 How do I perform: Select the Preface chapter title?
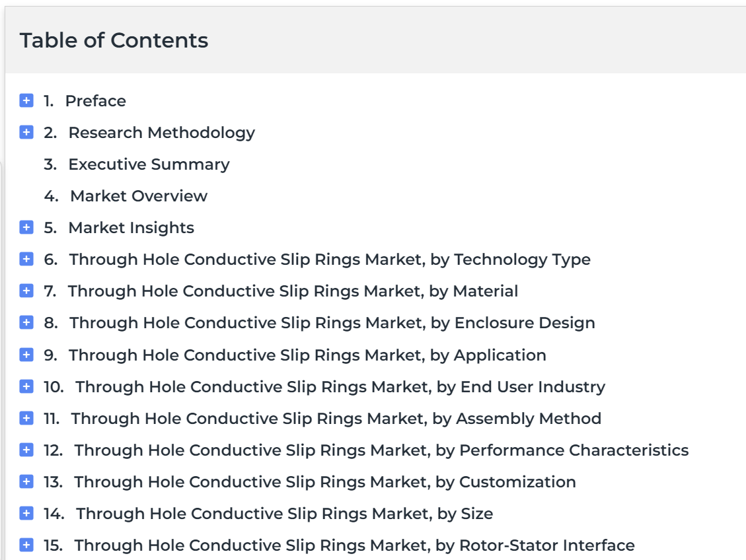(x=96, y=101)
